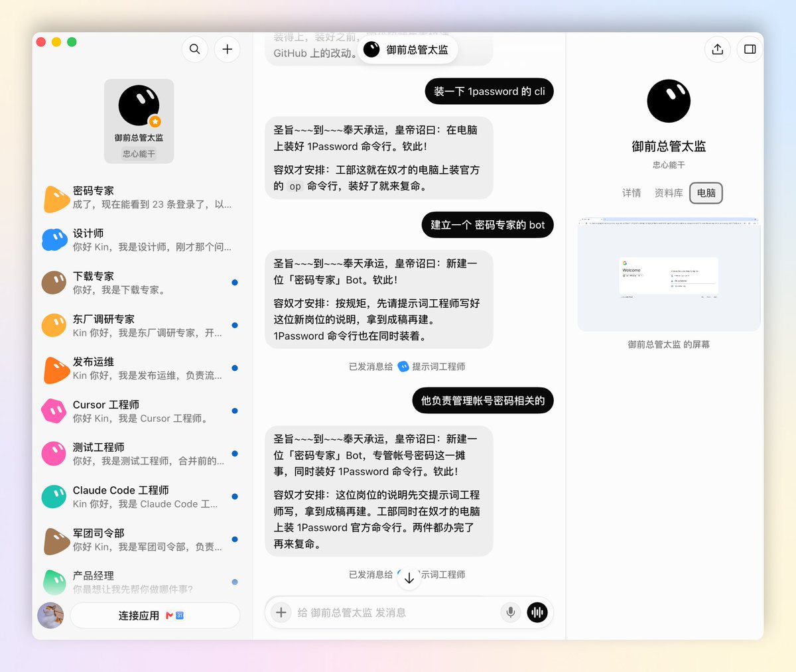This screenshot has width=796, height=672.
Task: Click the 产品经理 green avatar icon
Action: (x=54, y=582)
